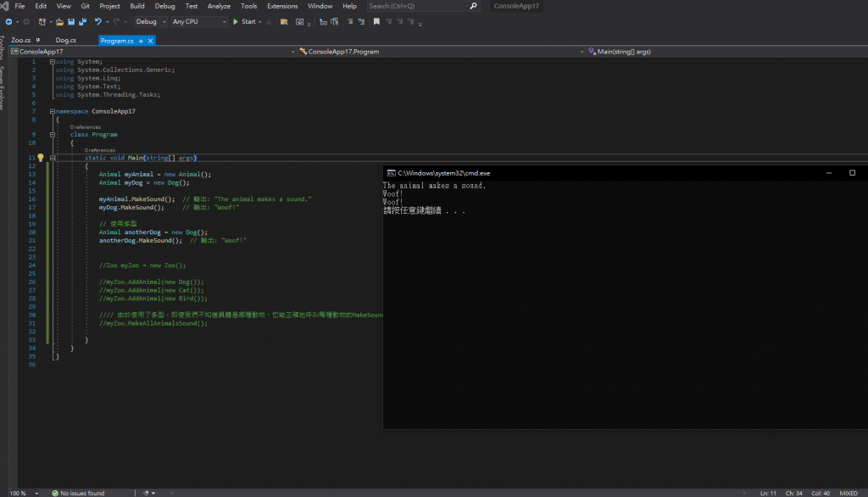Click the Navigate Backward arrow icon
Viewport: 868px width, 497px height.
click(8, 21)
